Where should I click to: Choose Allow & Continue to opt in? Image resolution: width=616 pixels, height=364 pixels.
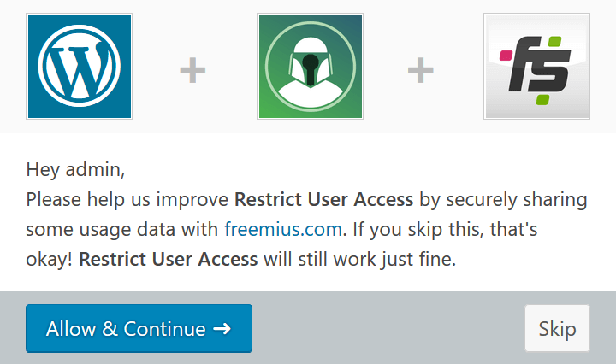(x=139, y=328)
